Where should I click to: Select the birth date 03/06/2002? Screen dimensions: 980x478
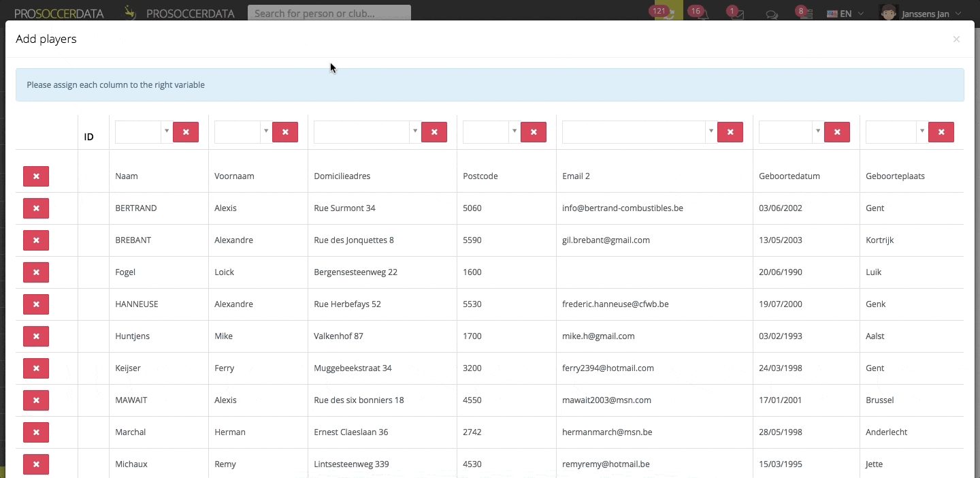(781, 208)
